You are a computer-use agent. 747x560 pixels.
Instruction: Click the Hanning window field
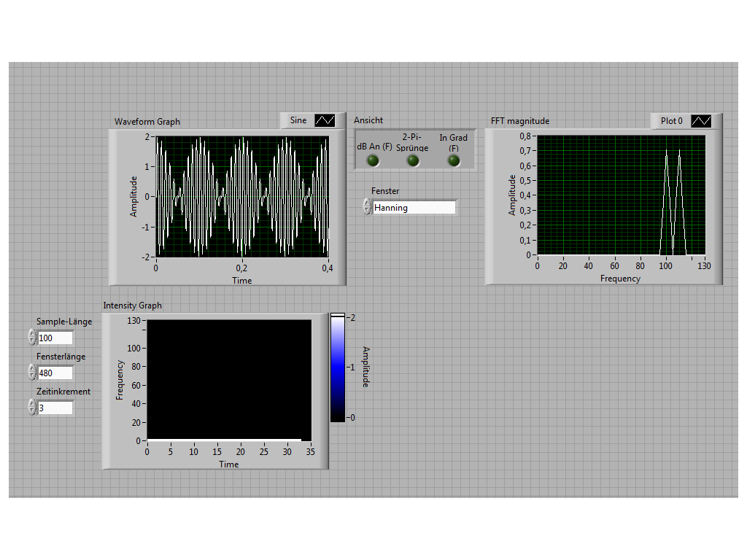(414, 208)
